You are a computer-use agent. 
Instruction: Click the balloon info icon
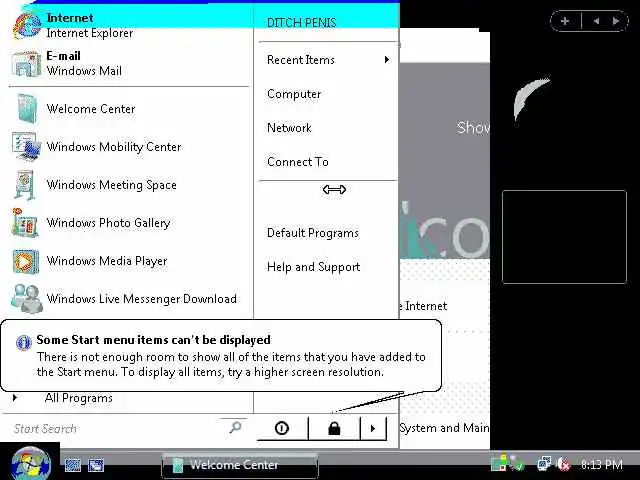pyautogui.click(x=24, y=342)
